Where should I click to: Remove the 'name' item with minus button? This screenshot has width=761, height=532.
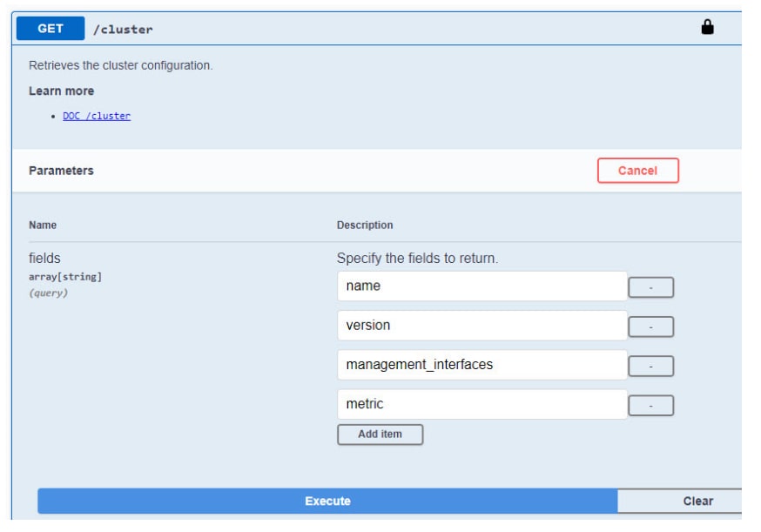click(650, 287)
